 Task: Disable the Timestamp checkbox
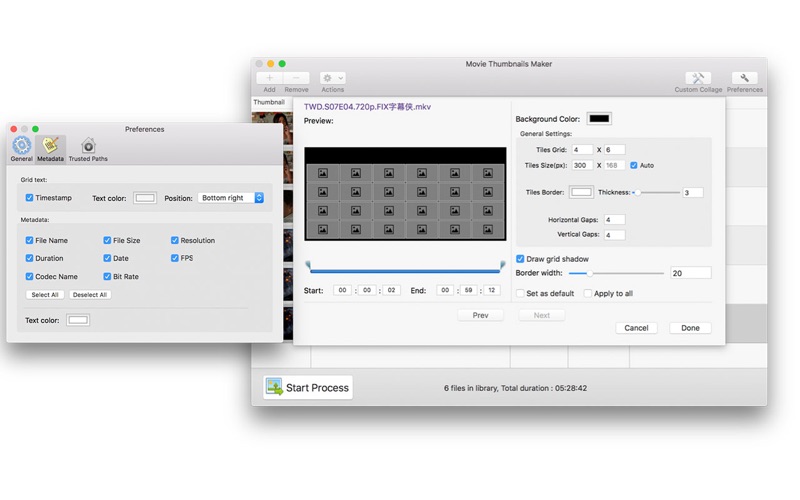(30, 198)
